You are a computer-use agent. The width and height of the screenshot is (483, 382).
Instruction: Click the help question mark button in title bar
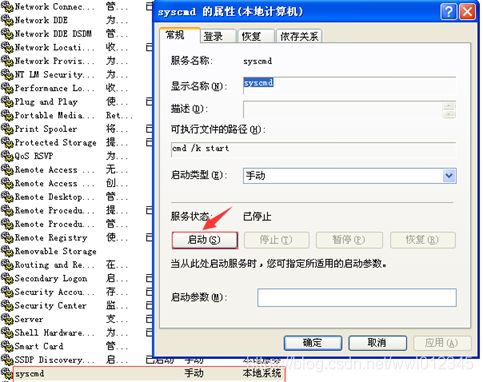(x=449, y=12)
